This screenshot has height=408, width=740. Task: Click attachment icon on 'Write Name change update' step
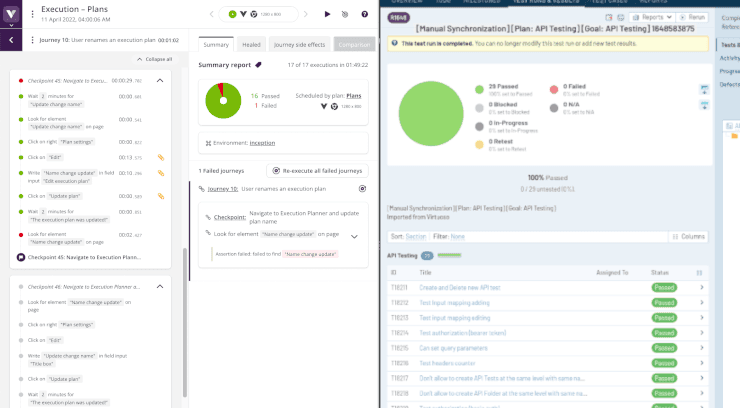(161, 173)
